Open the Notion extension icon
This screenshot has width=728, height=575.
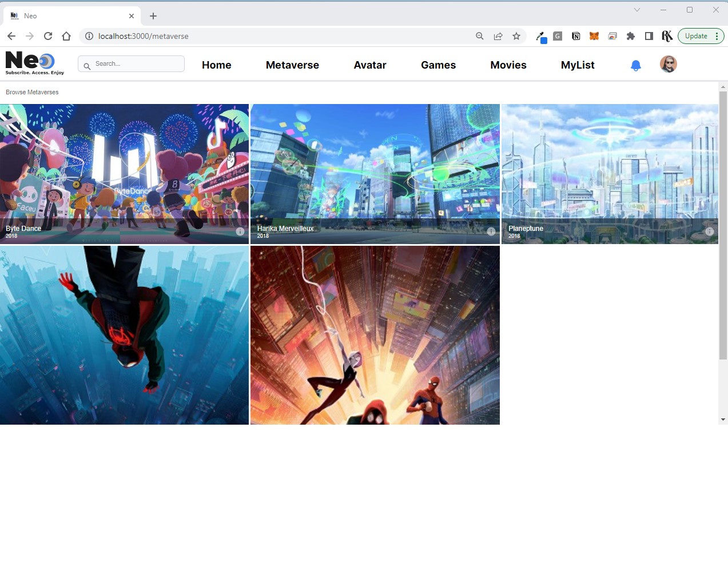pos(576,36)
